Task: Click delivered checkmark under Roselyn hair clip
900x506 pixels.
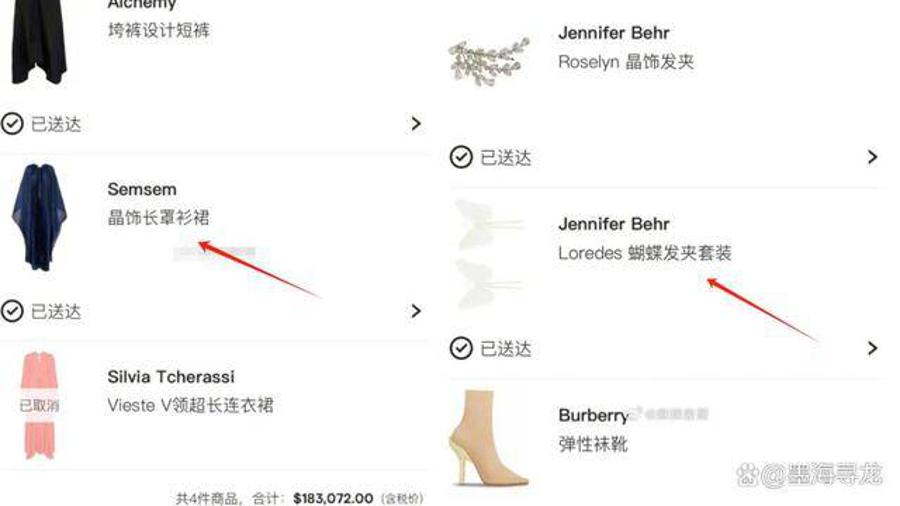Action: pyautogui.click(x=461, y=157)
